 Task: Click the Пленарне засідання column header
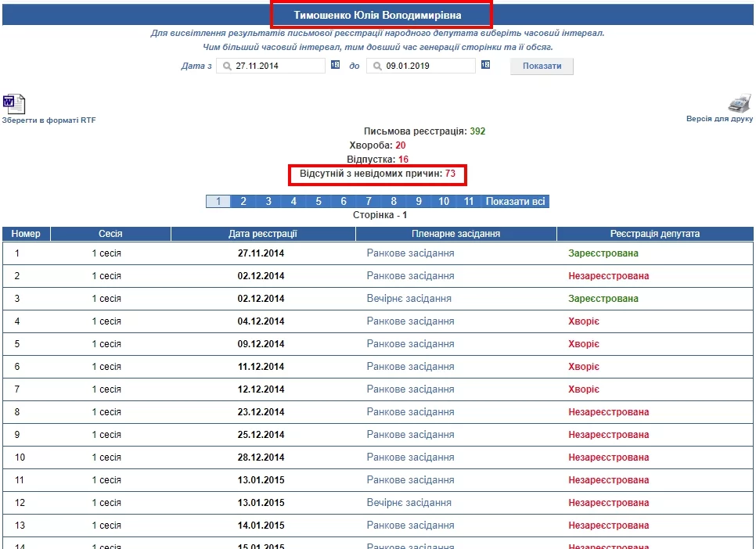pos(456,234)
